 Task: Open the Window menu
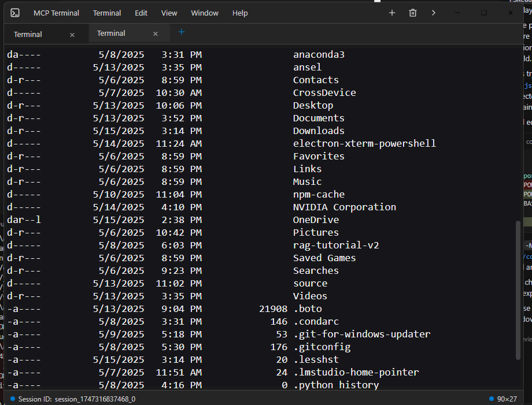(204, 13)
